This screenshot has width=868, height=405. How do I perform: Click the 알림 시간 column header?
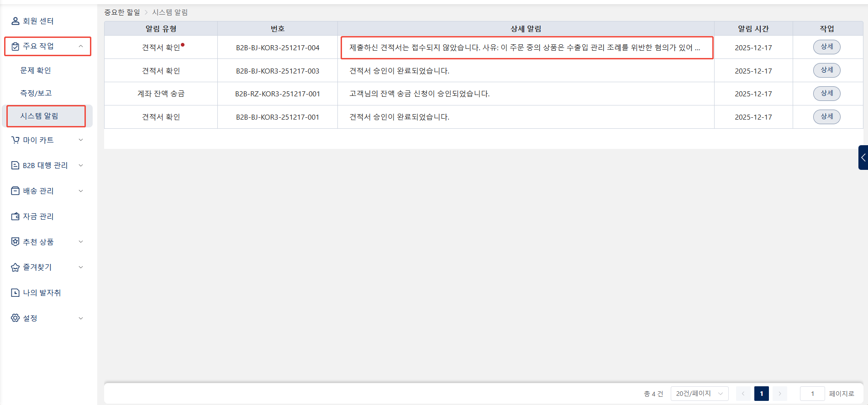(x=753, y=29)
